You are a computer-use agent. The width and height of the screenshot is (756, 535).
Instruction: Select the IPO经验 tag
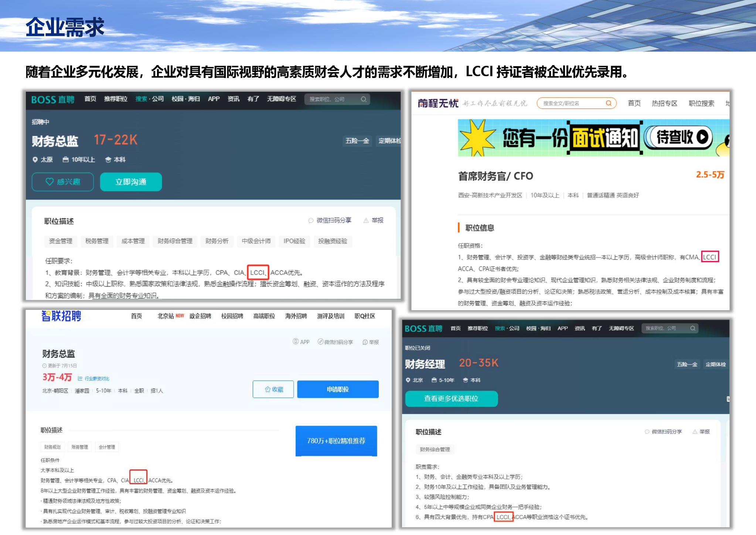coord(294,241)
